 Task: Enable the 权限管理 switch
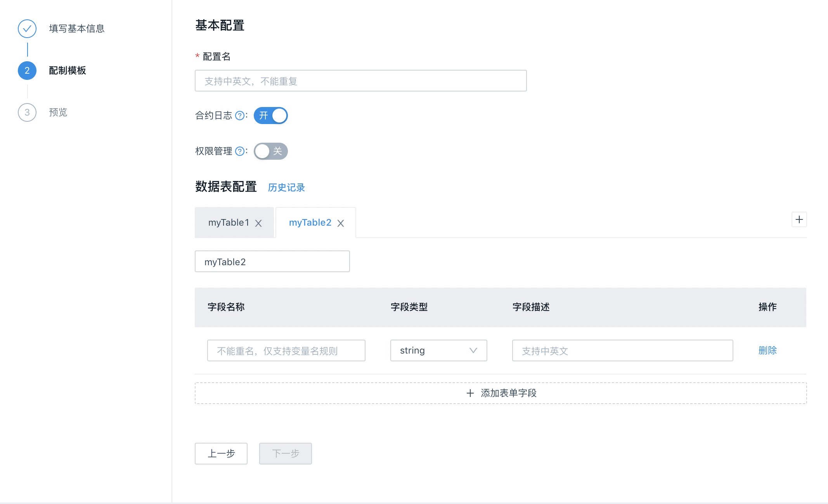(271, 151)
